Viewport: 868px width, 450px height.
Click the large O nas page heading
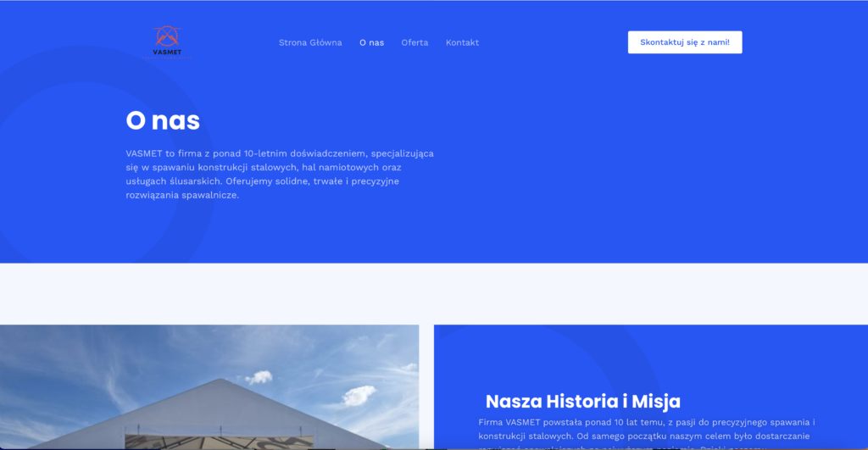163,120
